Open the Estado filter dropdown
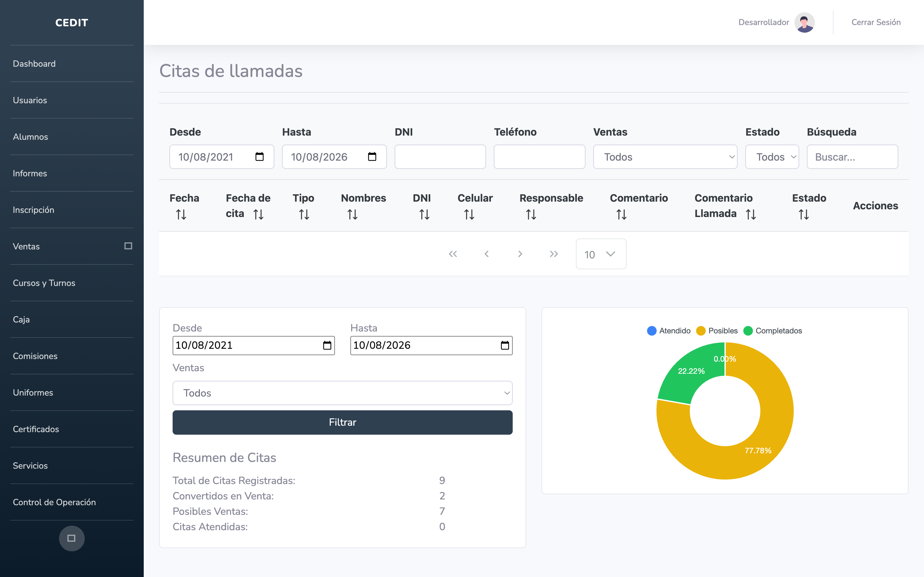 (772, 156)
